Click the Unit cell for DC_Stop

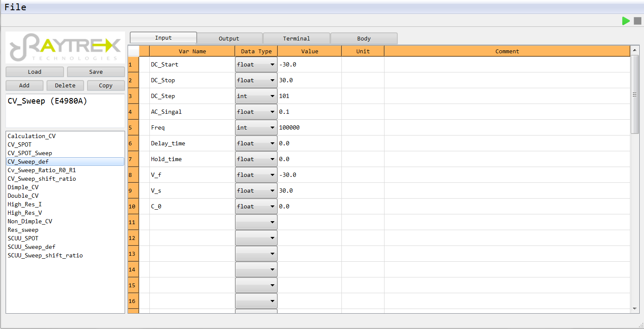(x=363, y=80)
